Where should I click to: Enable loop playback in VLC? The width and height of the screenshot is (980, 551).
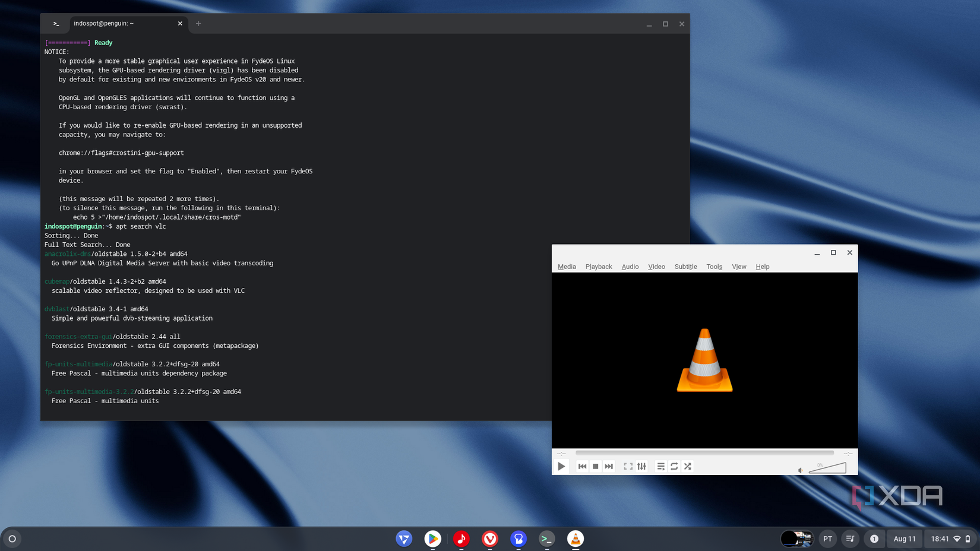tap(674, 467)
